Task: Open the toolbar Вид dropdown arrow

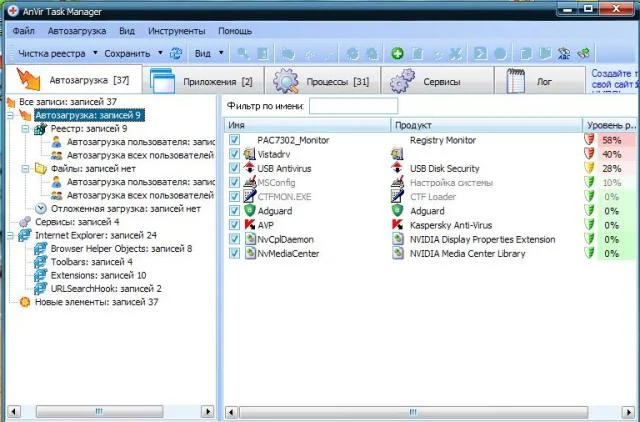Action: tap(221, 53)
